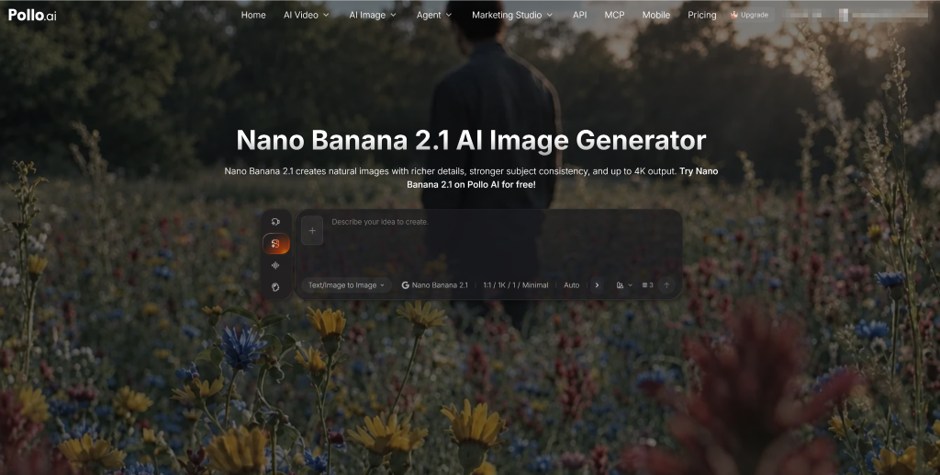Click the up-arrow generate button
940x475 pixels.
666,285
